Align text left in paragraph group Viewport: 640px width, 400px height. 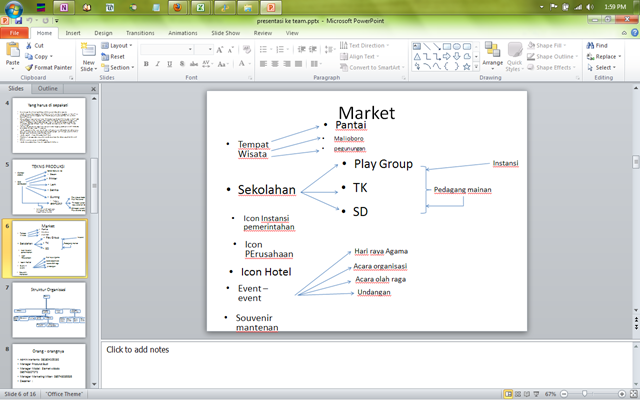click(x=263, y=64)
